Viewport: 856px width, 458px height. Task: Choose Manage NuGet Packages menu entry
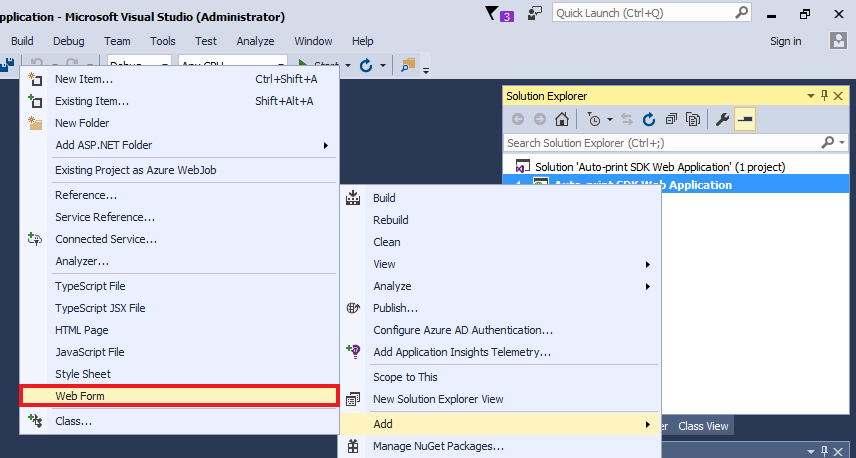[x=438, y=446]
